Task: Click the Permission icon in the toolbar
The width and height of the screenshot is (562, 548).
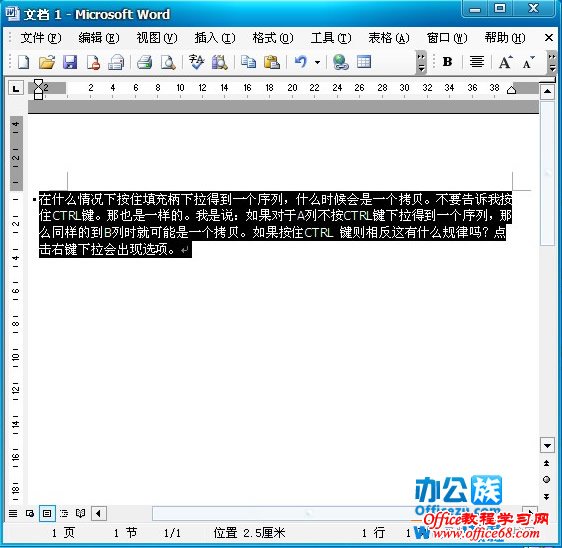Action: coord(93,62)
